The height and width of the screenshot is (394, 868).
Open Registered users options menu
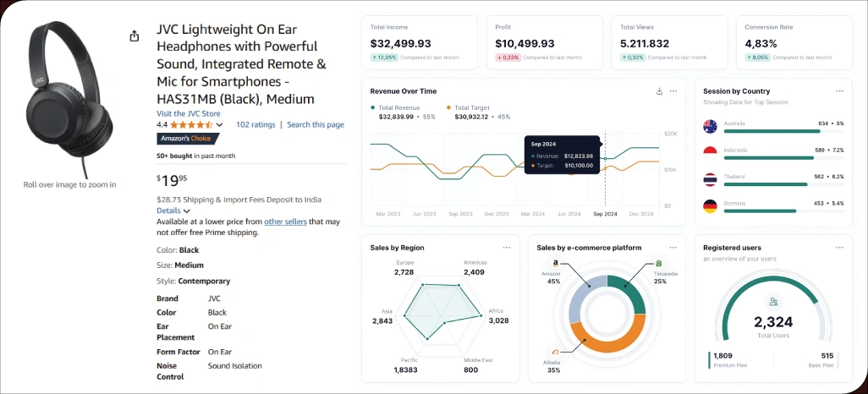[x=839, y=248]
